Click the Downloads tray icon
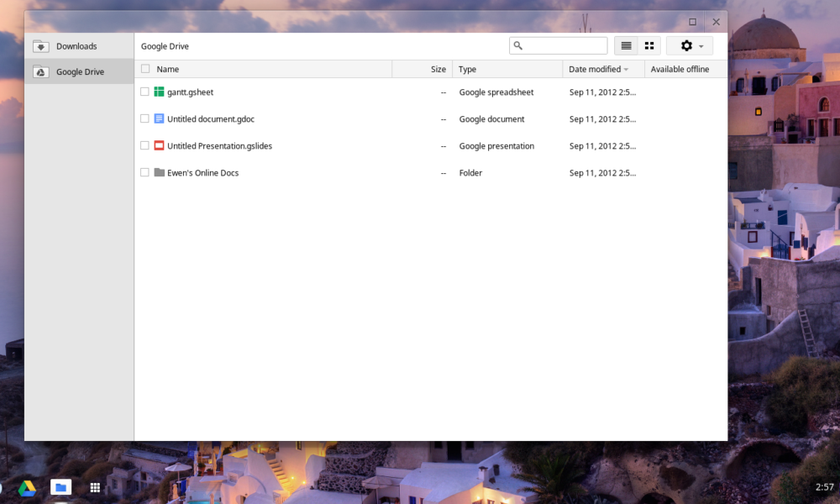This screenshot has width=840, height=504. coord(40,46)
